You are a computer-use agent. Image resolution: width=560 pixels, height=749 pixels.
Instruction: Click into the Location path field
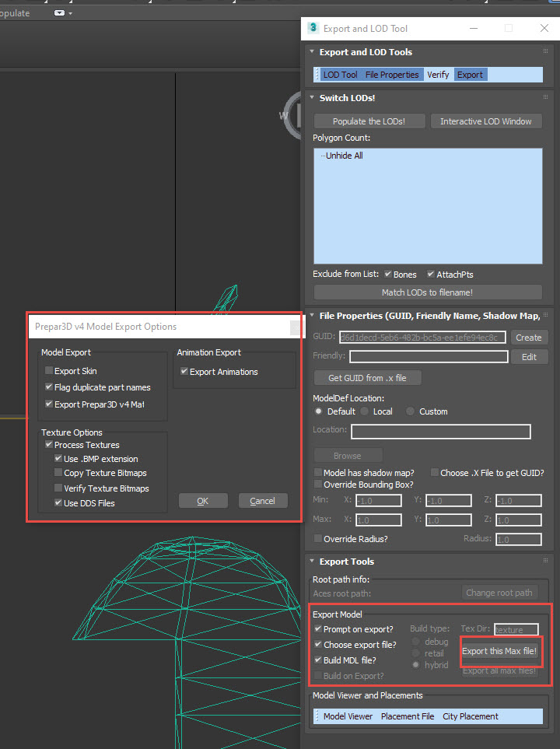coord(440,432)
